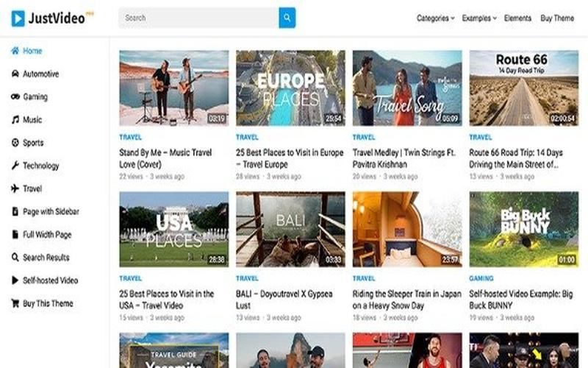
Task: Click the Search Results magnifier icon
Action: 15,257
